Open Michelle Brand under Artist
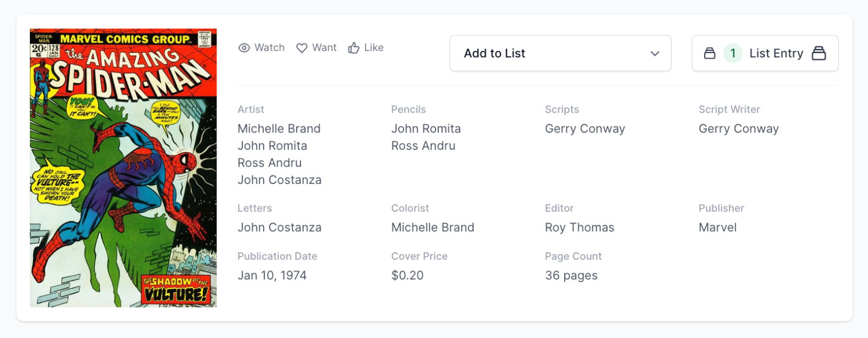 point(279,129)
